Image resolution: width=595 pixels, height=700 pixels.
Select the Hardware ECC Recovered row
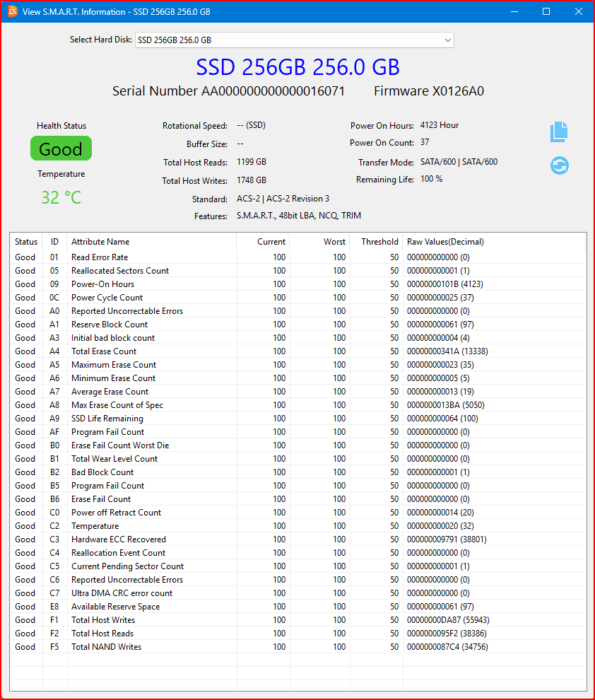298,539
